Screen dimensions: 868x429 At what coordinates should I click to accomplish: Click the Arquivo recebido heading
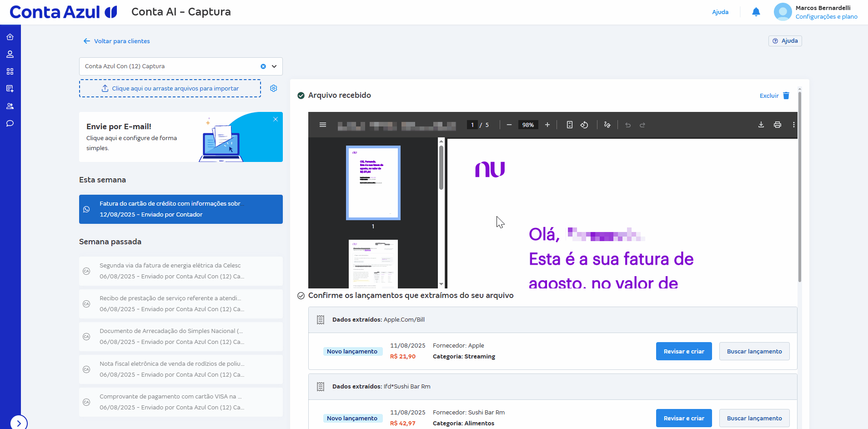pyautogui.click(x=340, y=95)
